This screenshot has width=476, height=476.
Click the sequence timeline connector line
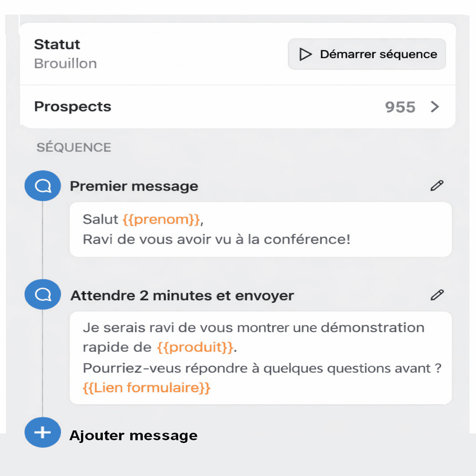point(42,242)
